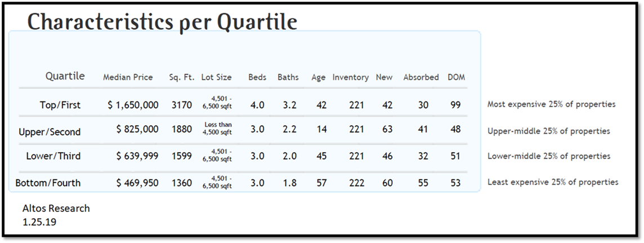644x243 pixels.
Task: Select the $ 469,950 median price cell
Action: click(x=137, y=183)
